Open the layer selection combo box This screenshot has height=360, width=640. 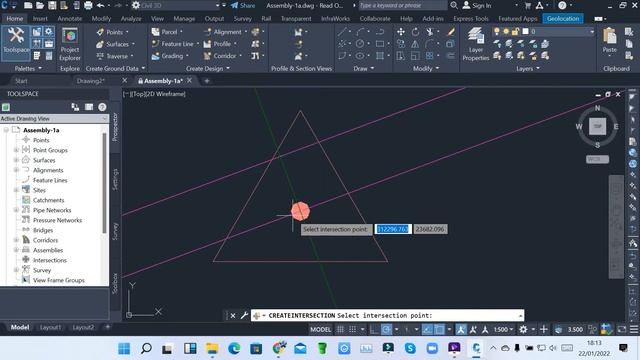(x=543, y=31)
